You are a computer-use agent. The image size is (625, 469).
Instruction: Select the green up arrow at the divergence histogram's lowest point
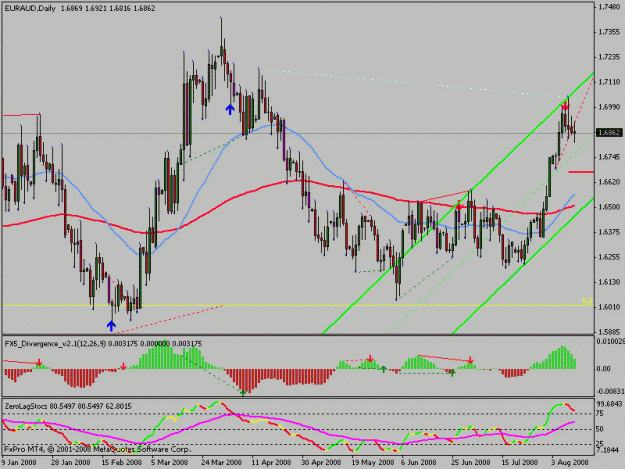click(x=243, y=393)
